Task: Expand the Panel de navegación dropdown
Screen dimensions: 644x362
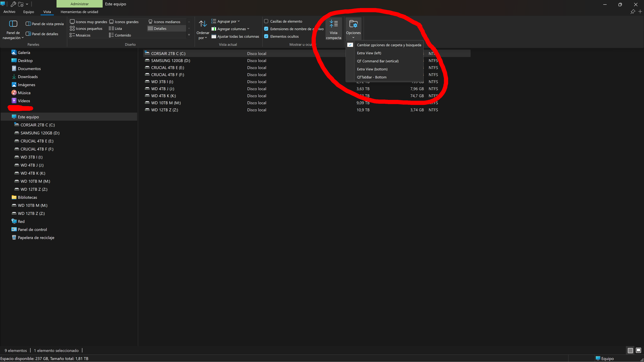Action: click(x=13, y=35)
